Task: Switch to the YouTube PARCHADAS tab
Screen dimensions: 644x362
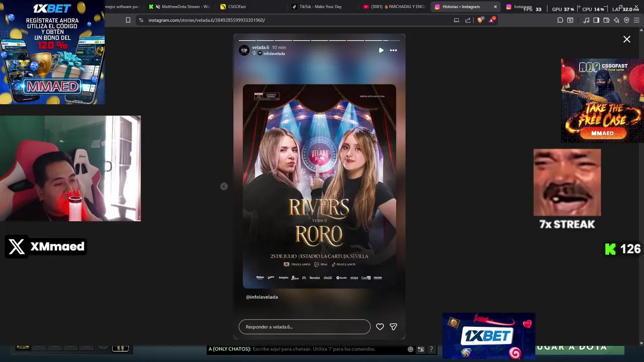Action: (395, 7)
